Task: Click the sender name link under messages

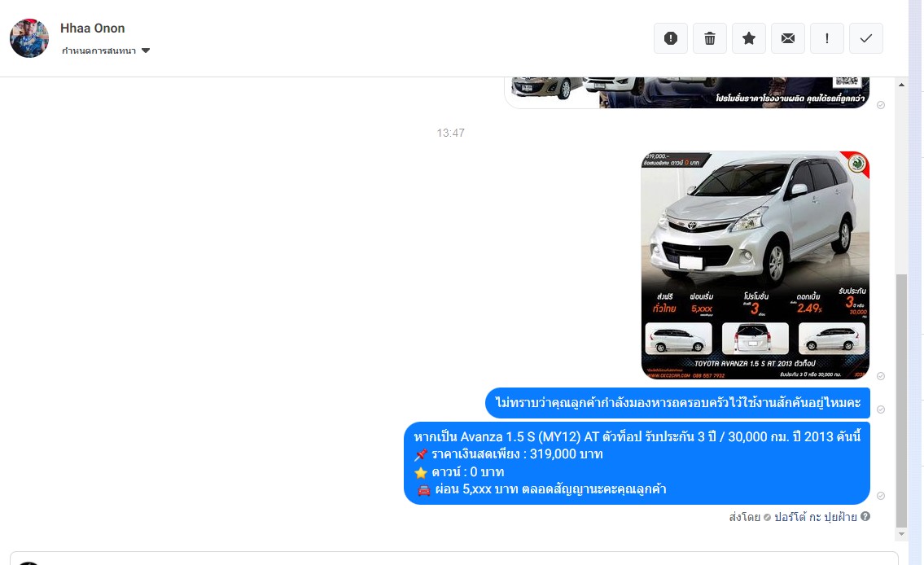Action: click(x=815, y=517)
